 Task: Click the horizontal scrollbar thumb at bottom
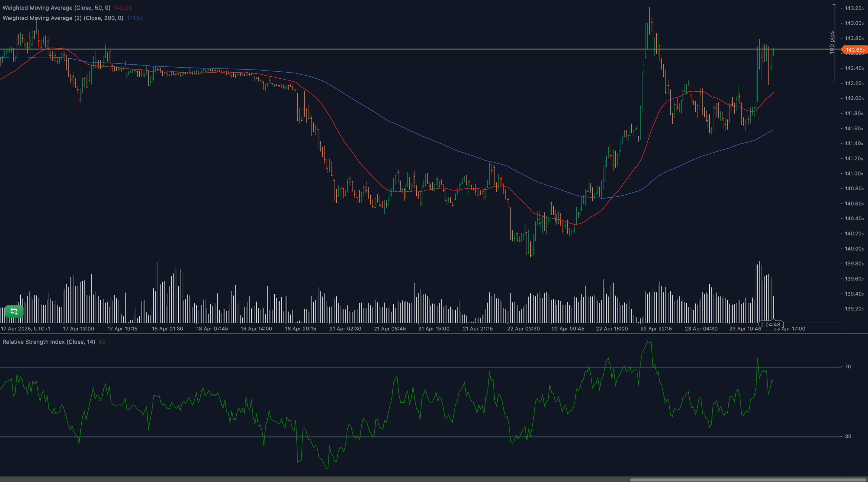click(748, 480)
